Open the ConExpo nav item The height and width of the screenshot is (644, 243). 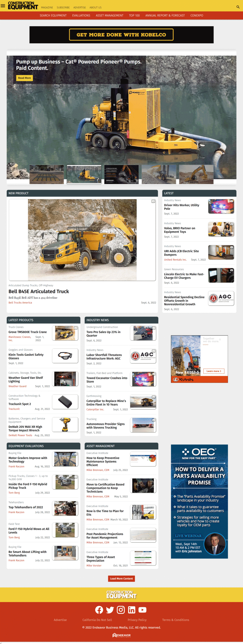click(197, 15)
